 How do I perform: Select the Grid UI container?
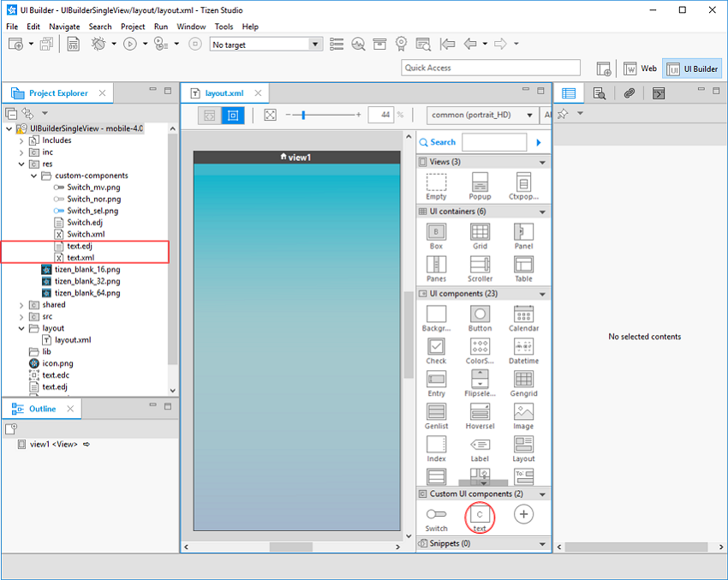click(x=480, y=233)
